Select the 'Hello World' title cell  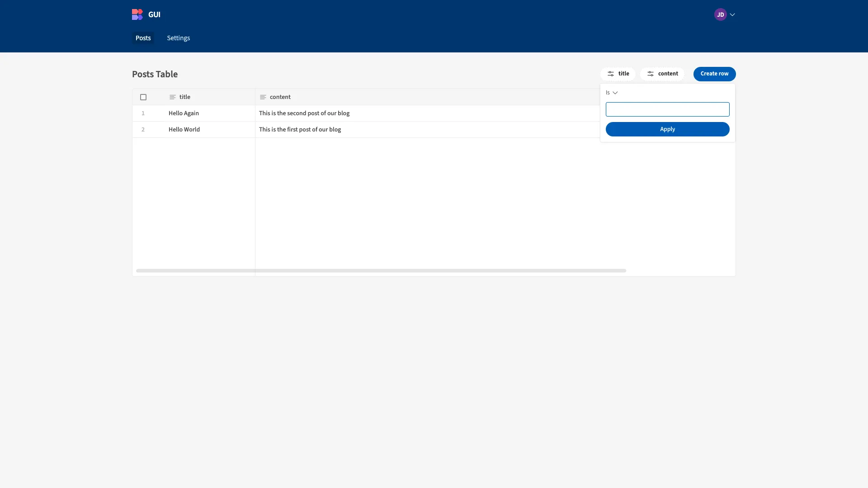(x=210, y=130)
